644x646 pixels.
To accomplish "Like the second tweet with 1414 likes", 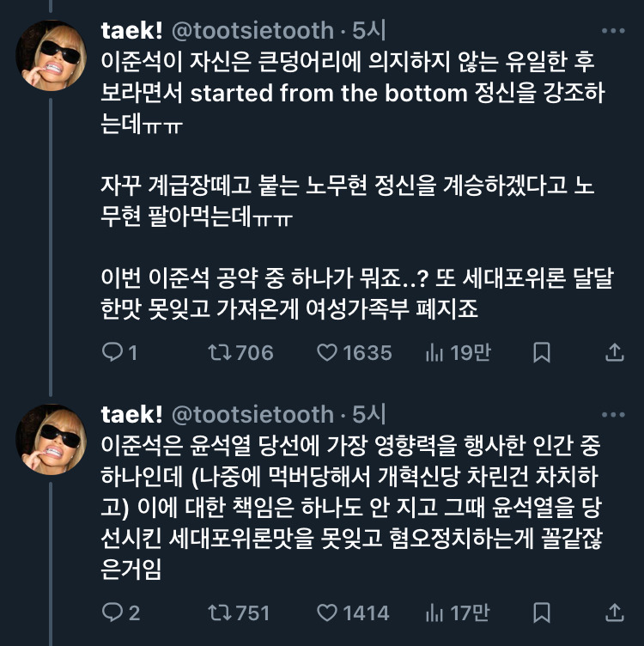I will (327, 612).
